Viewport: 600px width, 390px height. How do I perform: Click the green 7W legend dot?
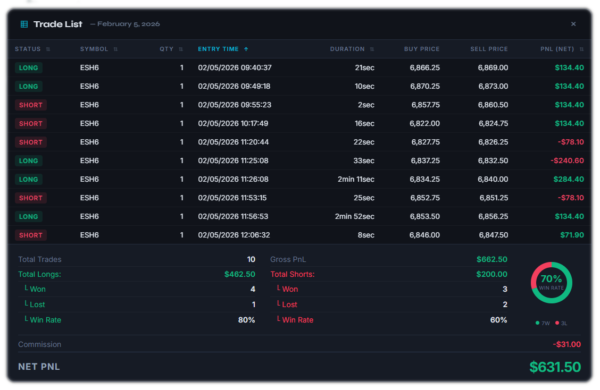pyautogui.click(x=537, y=323)
